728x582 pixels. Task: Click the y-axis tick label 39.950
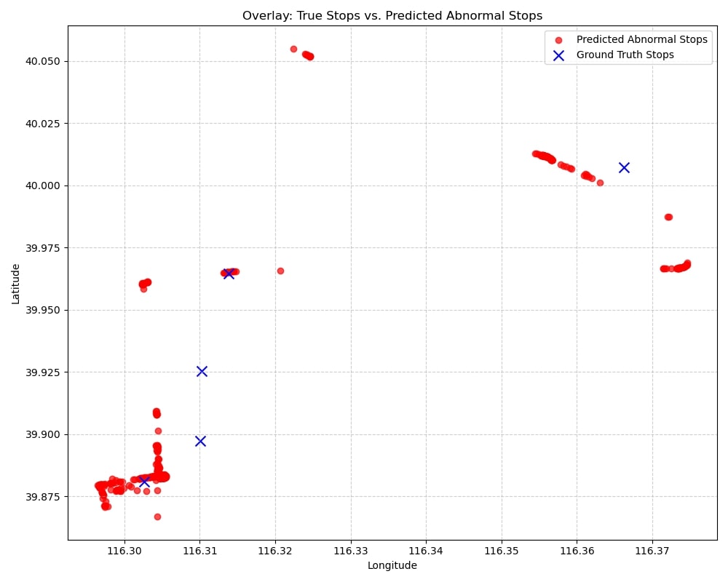pyautogui.click(x=43, y=310)
